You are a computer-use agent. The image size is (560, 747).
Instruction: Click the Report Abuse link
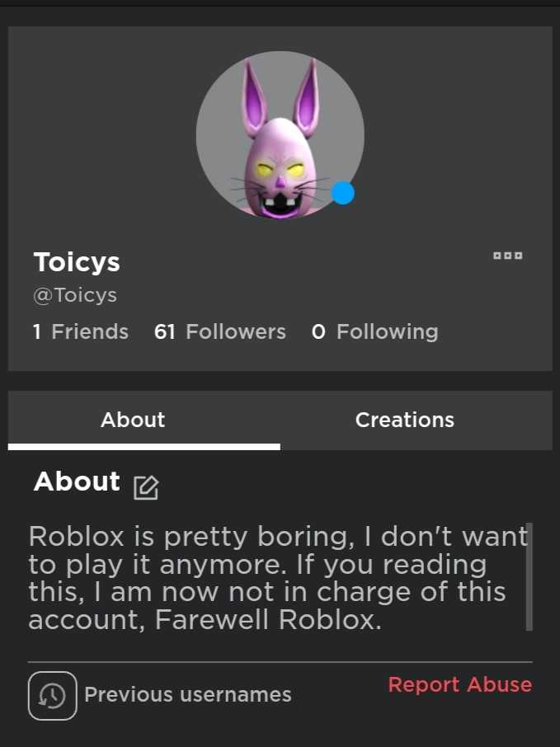click(459, 684)
